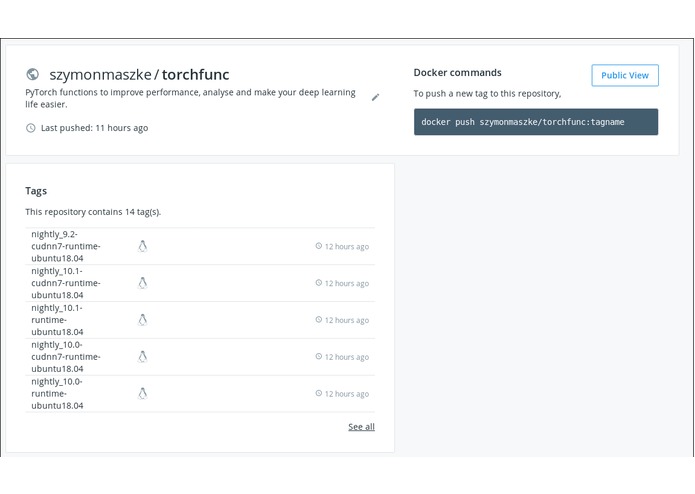The height and width of the screenshot is (494, 695).
Task: Open tag nightly_10.0-cudnn7-runtime-ubuntu18.04
Action: 66,357
